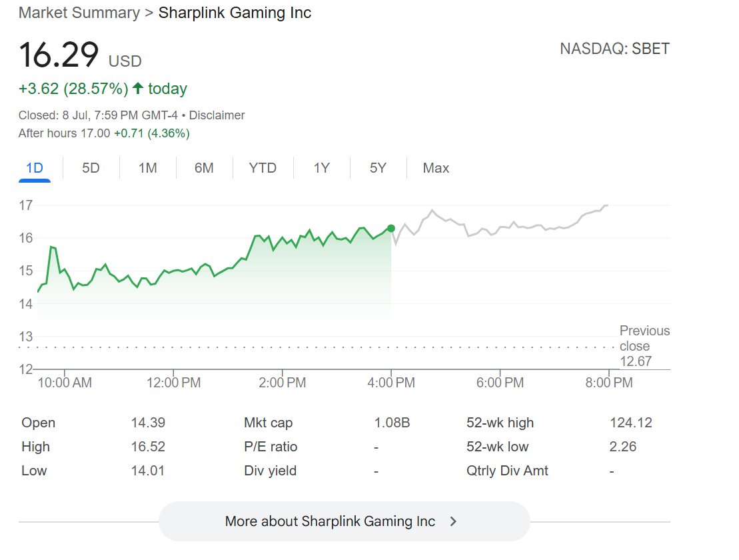Viewport: 739px width, 560px height.
Task: Click the 8:00 PM axis label
Action: (609, 382)
